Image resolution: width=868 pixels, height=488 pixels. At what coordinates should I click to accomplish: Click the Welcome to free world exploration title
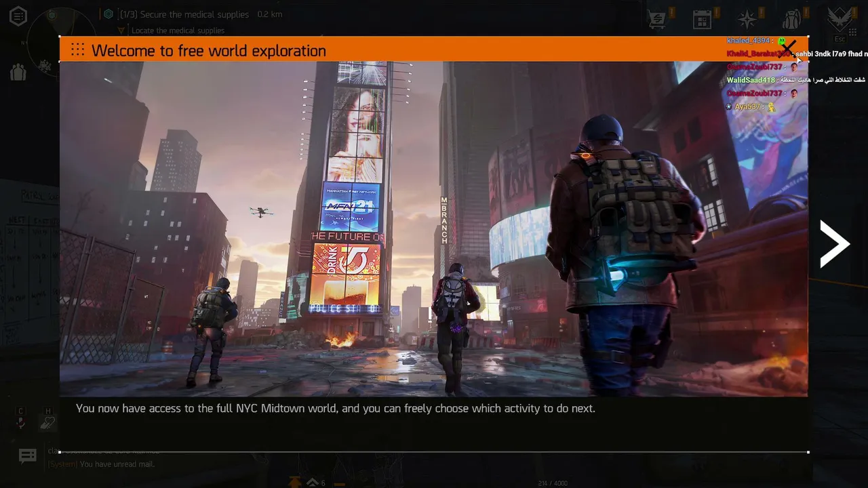(x=209, y=51)
